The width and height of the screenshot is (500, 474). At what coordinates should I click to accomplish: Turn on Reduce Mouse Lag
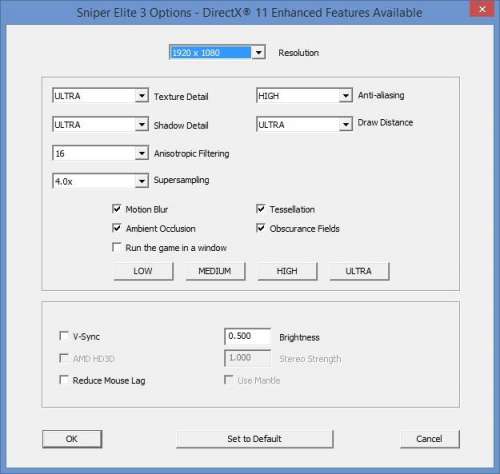tap(64, 380)
